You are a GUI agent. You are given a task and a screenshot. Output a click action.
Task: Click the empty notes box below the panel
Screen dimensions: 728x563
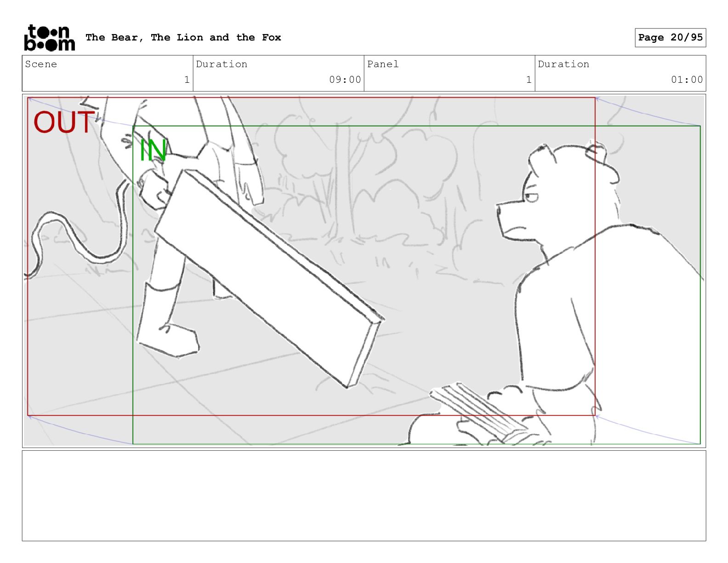(364, 496)
